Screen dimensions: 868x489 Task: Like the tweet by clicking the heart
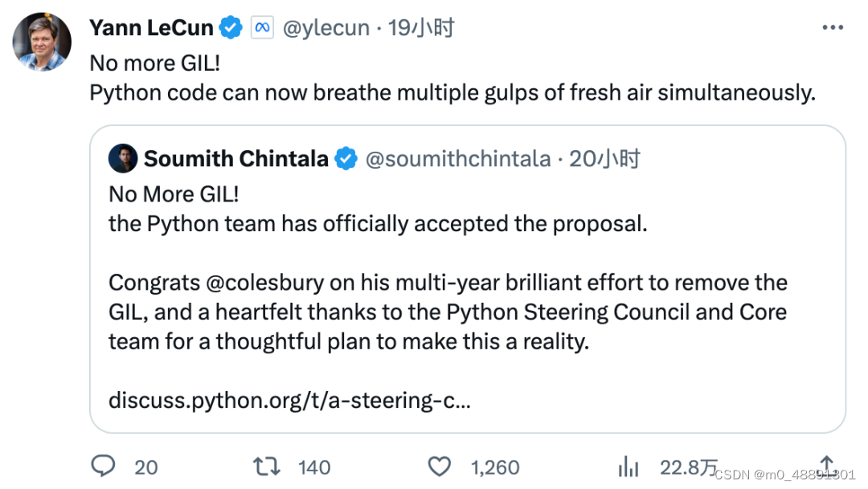coord(439,467)
